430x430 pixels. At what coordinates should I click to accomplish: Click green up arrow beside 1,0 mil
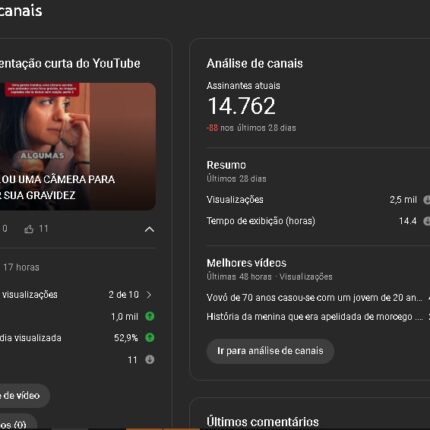150,316
